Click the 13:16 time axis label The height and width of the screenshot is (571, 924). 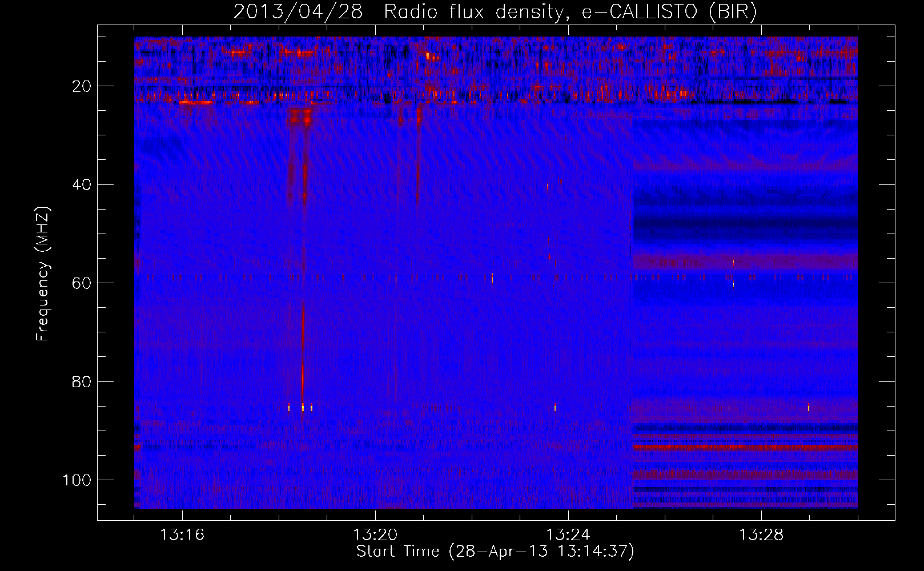coord(182,535)
